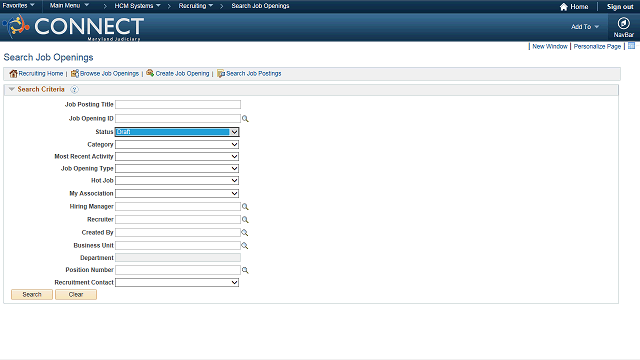
Task: Click the Job Opening ID field
Action: (178, 118)
